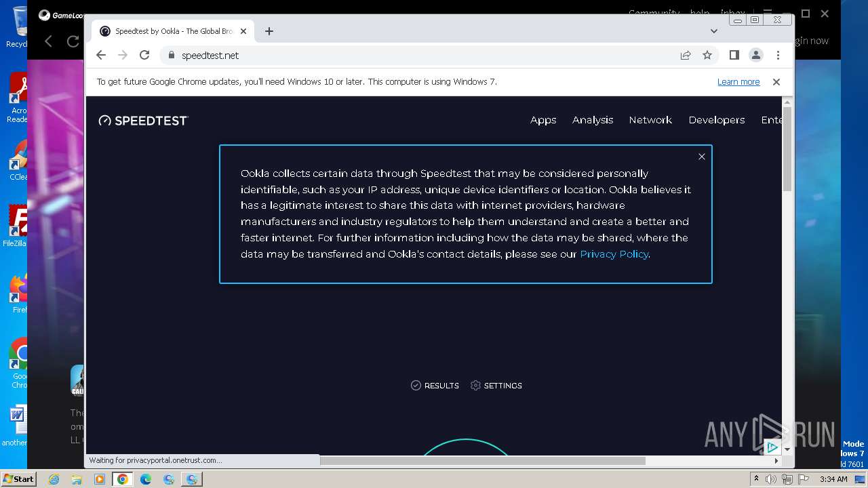Open Windows Media Player from taskbar
This screenshot has width=868, height=488.
click(99, 479)
